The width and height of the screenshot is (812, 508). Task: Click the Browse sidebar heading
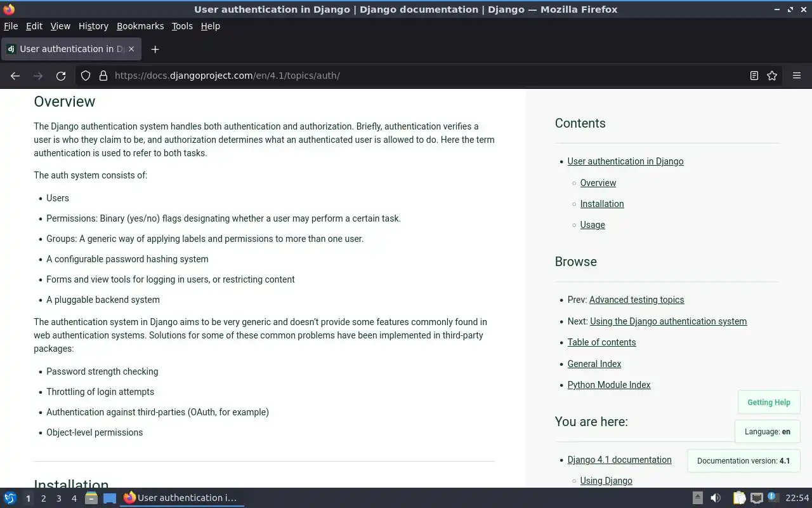[575, 262]
